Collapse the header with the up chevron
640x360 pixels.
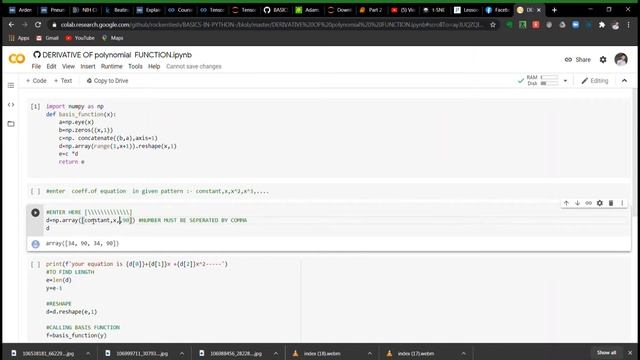[x=624, y=81]
